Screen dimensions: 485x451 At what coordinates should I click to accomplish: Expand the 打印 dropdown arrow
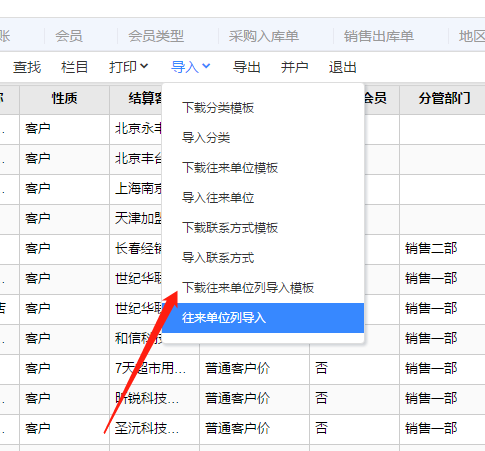pyautogui.click(x=144, y=66)
